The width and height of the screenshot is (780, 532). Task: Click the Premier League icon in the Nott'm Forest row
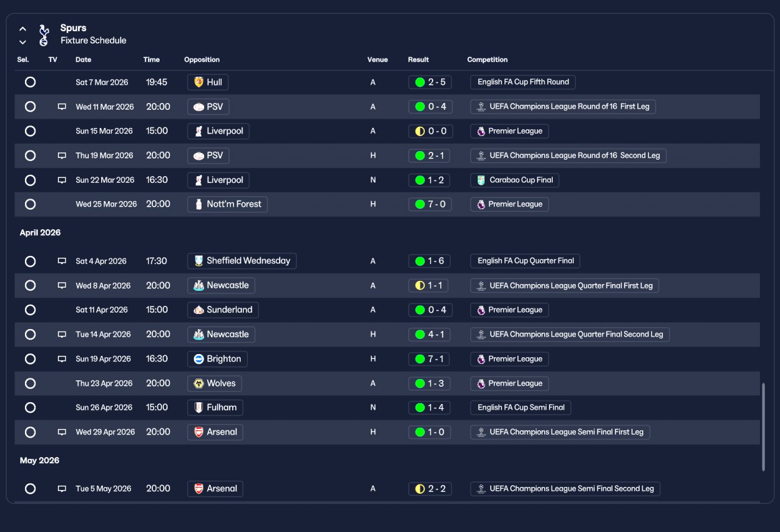(x=481, y=204)
